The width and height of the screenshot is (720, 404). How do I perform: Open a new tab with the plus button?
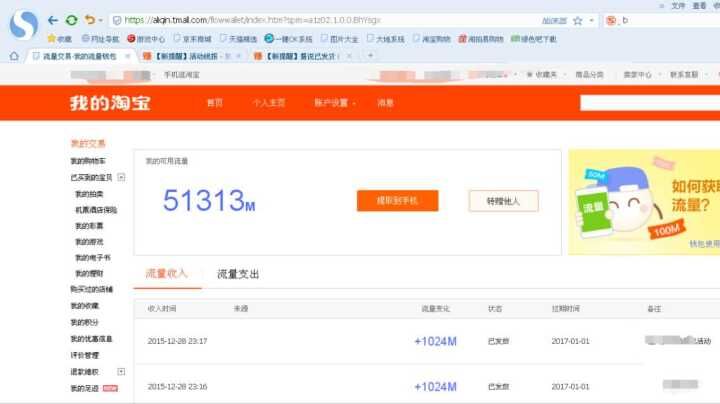click(x=370, y=56)
